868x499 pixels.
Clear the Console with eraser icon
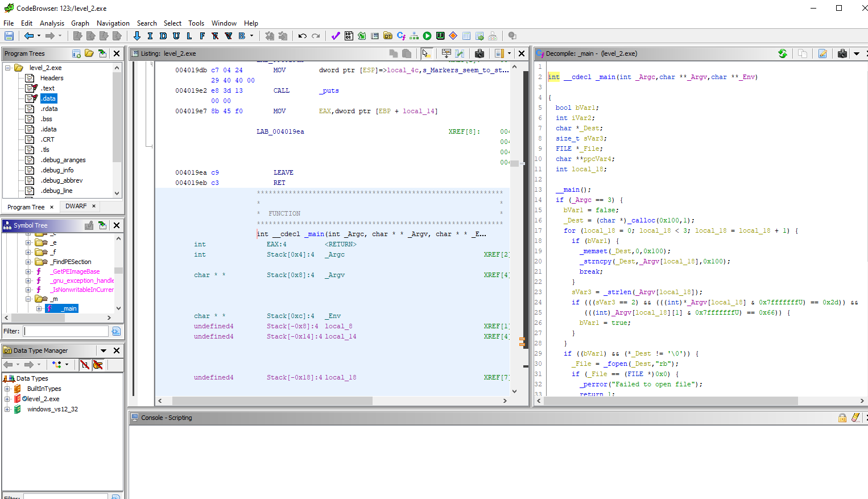[855, 418]
